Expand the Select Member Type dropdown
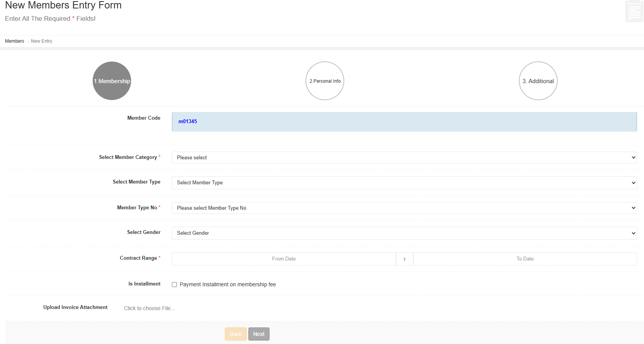Screen dimensions: 644x344 (404, 183)
